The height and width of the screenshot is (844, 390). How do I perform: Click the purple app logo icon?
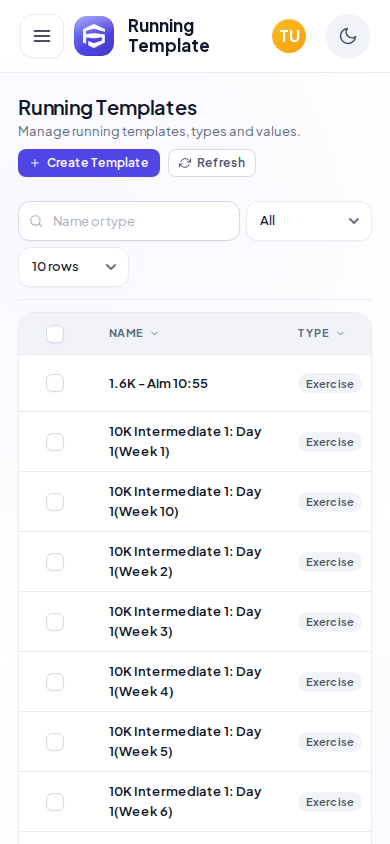click(94, 36)
